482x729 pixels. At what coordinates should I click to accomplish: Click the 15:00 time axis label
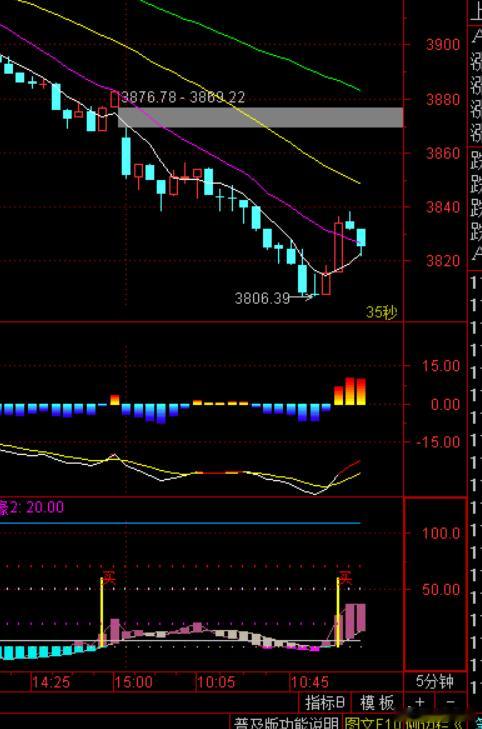(133, 682)
